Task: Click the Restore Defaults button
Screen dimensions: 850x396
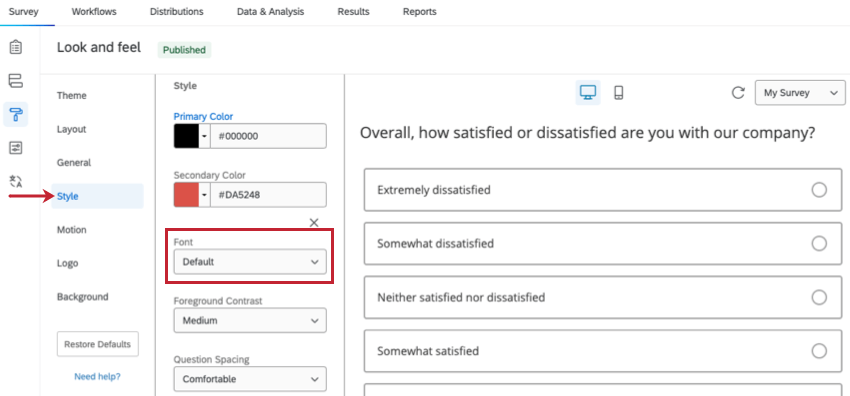Action: click(x=98, y=344)
